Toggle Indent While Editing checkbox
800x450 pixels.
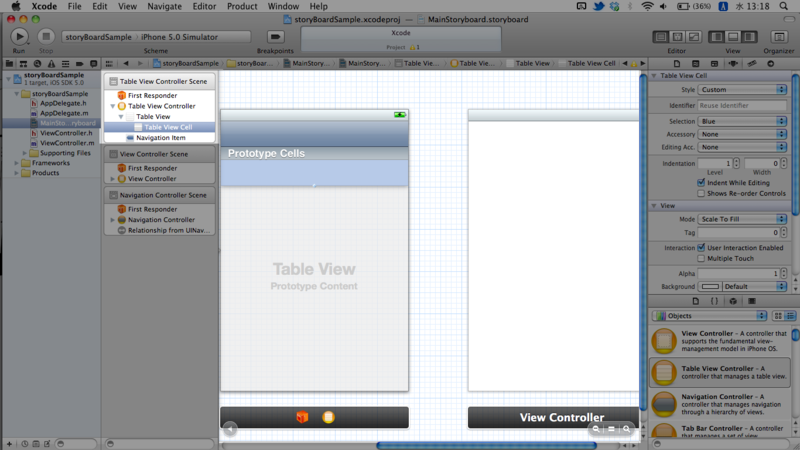(701, 183)
